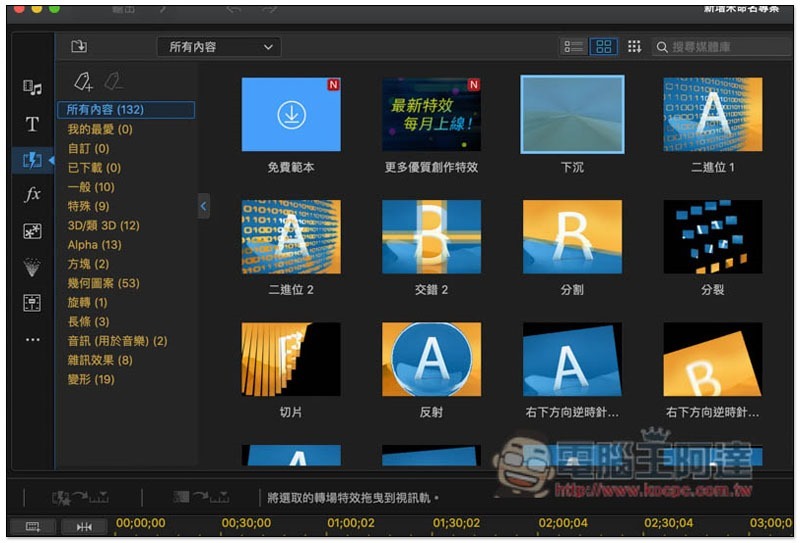Select 所有內容 (132) category
Viewport: 800px width, 543px height.
coord(126,110)
